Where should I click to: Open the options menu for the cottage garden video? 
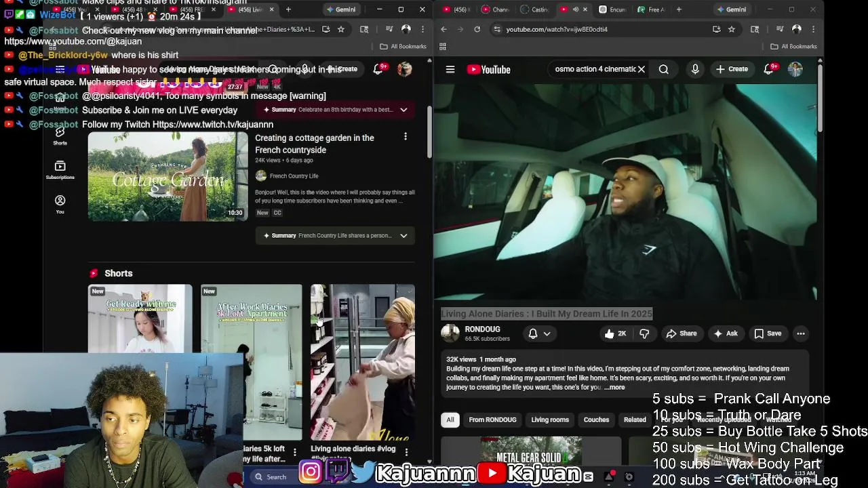pos(406,137)
